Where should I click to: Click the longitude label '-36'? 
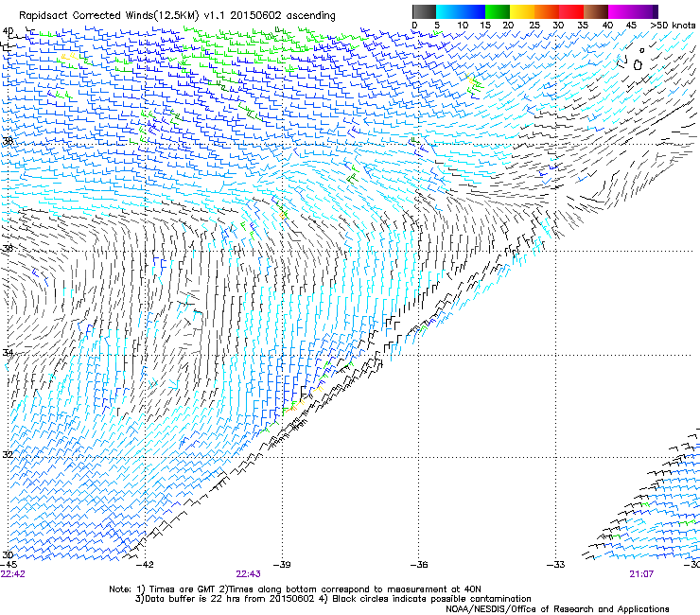point(419,565)
